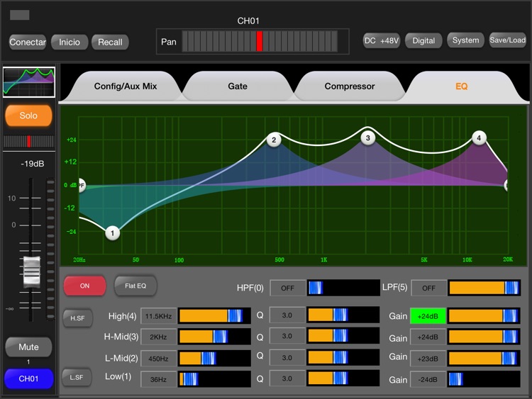Click the HPF node on the 0 dB line
Image resolution: width=532 pixels, height=399 pixels.
click(x=82, y=186)
